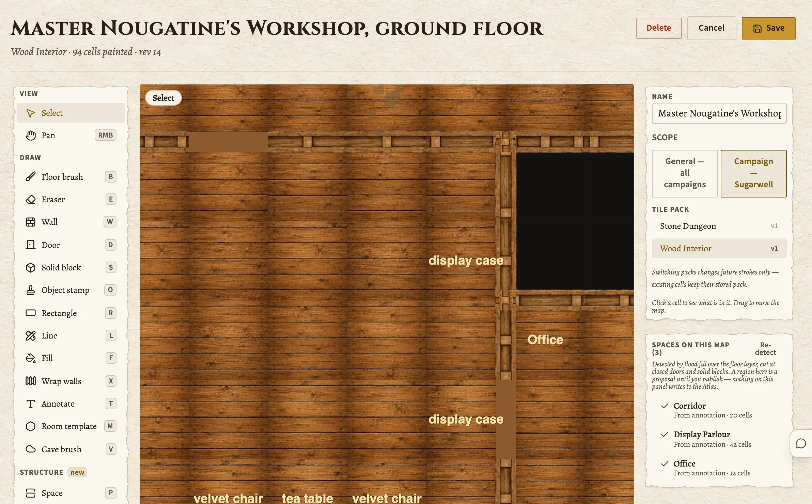Choose the Solid block tool
Screen dimensions: 812x504
click(x=71, y=267)
